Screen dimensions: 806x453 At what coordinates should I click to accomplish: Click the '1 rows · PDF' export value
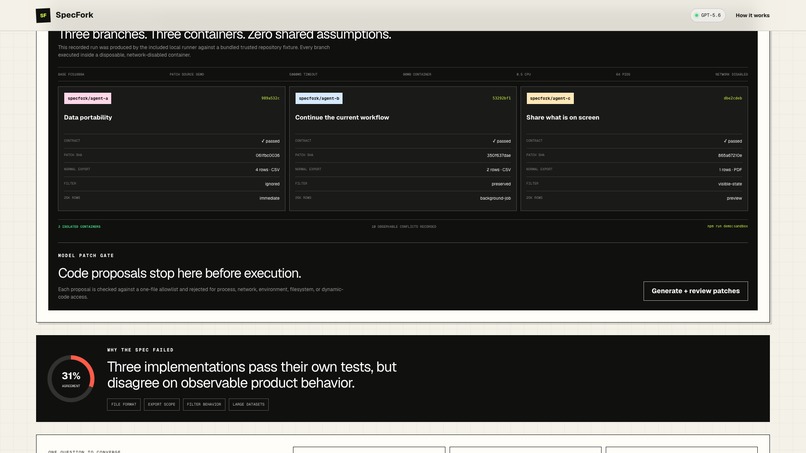coord(730,170)
